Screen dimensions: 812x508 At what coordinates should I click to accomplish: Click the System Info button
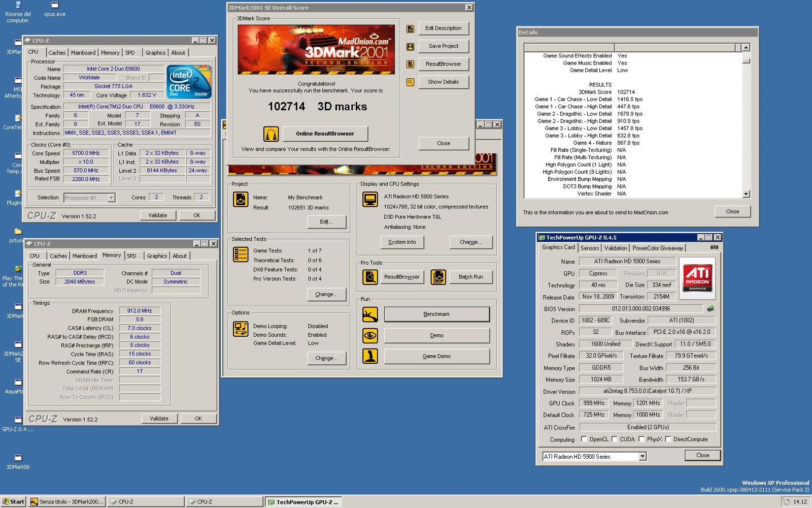point(402,242)
